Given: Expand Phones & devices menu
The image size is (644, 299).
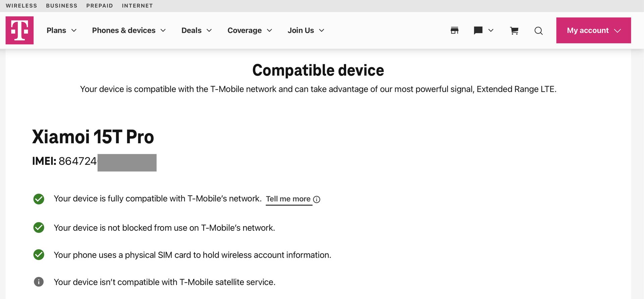Looking at the screenshot, I should 129,31.
